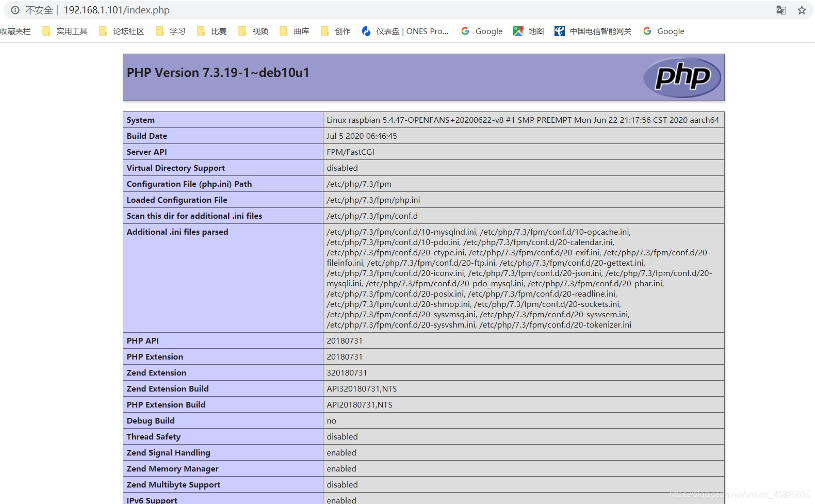Click the Zend Extension Build label
Screen dimensions: 815x504
point(168,388)
